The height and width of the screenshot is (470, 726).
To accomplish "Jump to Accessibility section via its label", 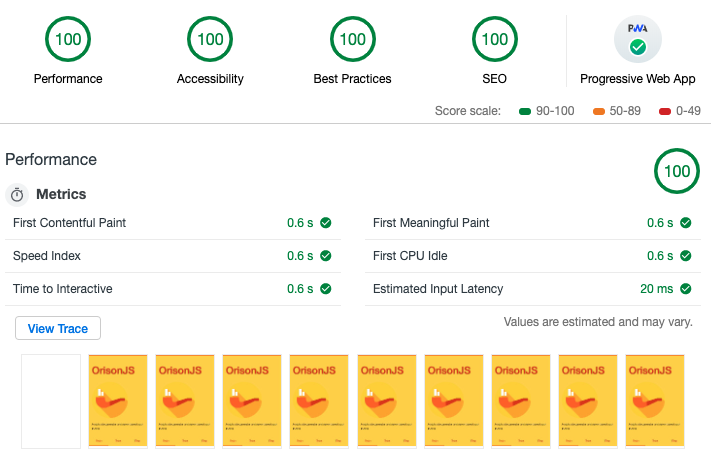I will click(210, 79).
